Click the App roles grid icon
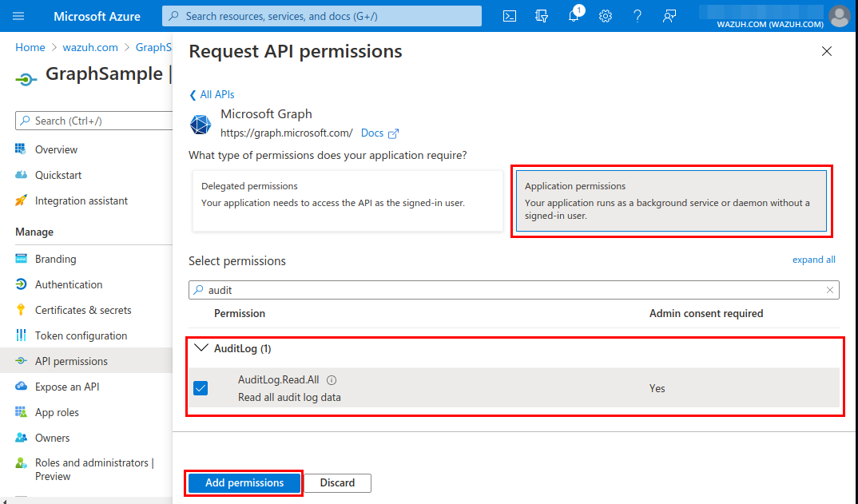The image size is (858, 504). pyautogui.click(x=21, y=411)
